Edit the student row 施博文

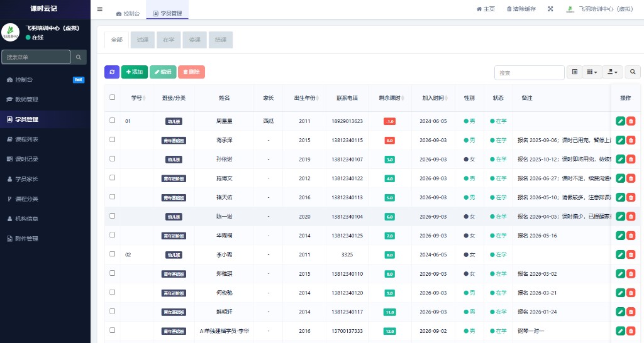click(x=620, y=178)
